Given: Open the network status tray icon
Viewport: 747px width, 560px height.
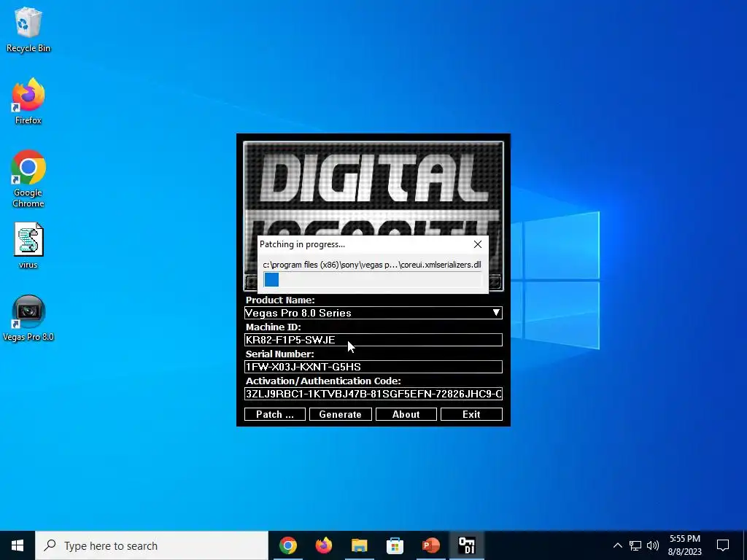Looking at the screenshot, I should [635, 545].
